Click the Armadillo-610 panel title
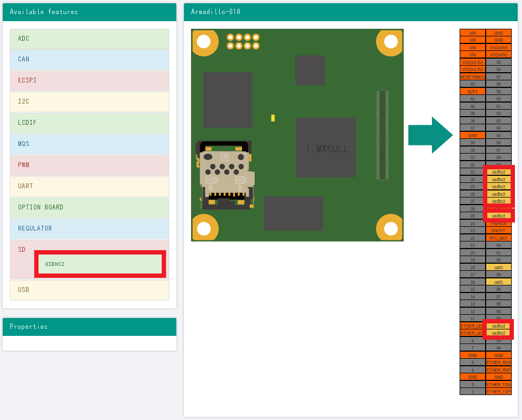This screenshot has height=420, width=522. (x=216, y=12)
